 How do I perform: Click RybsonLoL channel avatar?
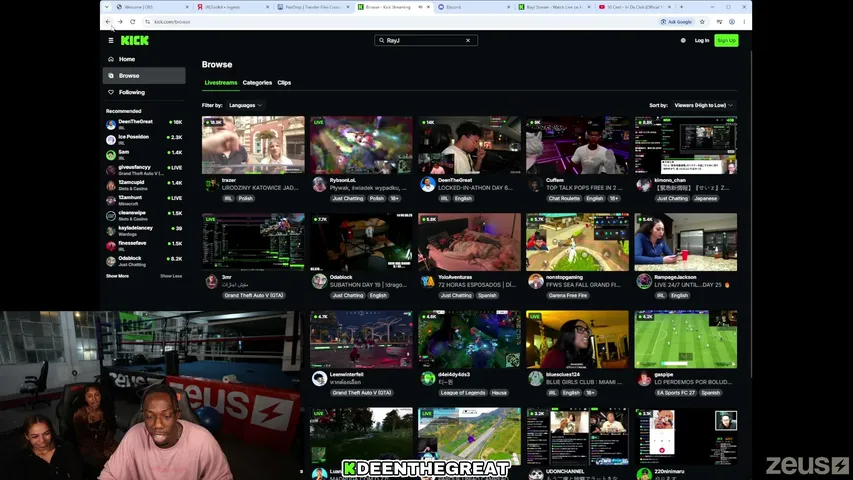tap(319, 184)
